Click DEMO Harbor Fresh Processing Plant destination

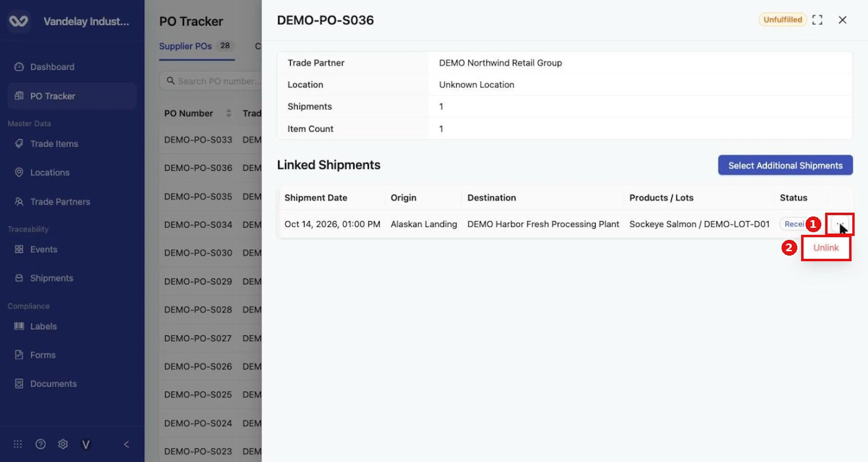(543, 224)
